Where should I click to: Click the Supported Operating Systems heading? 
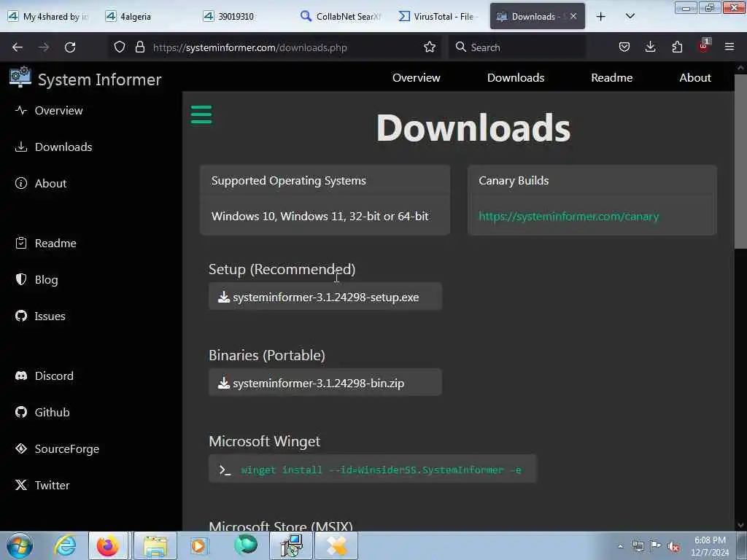tap(289, 181)
